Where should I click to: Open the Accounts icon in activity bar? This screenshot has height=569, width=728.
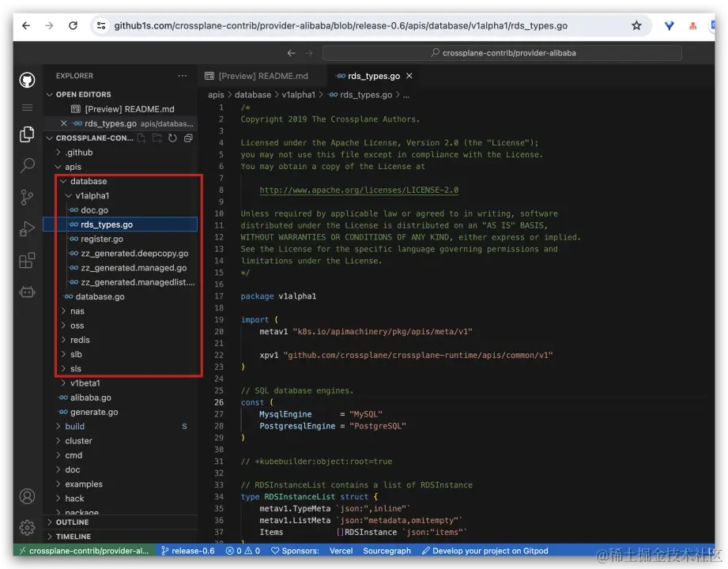click(x=27, y=496)
